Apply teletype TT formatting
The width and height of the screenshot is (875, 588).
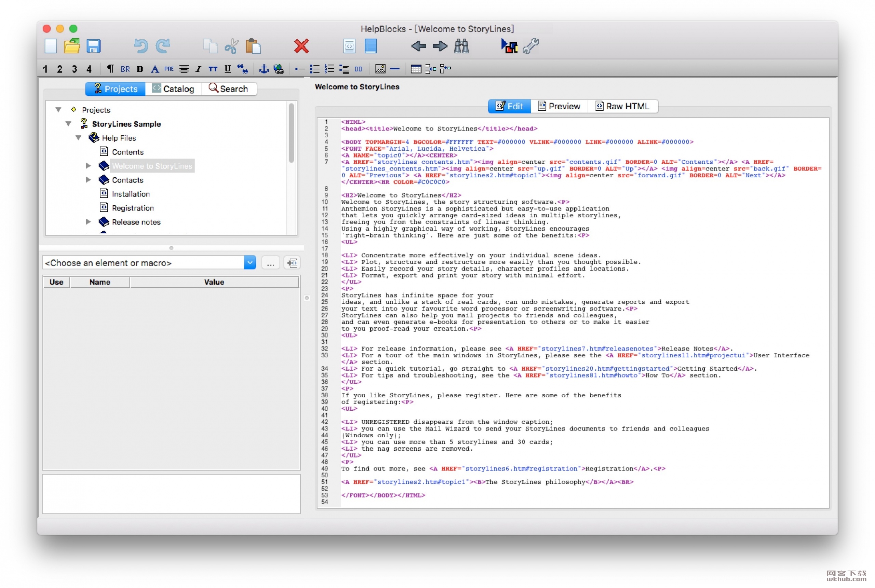(x=213, y=69)
